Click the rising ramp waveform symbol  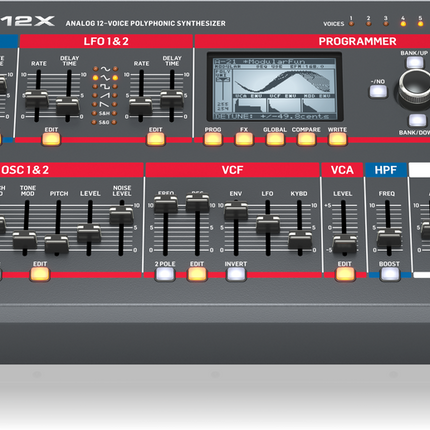point(105,96)
